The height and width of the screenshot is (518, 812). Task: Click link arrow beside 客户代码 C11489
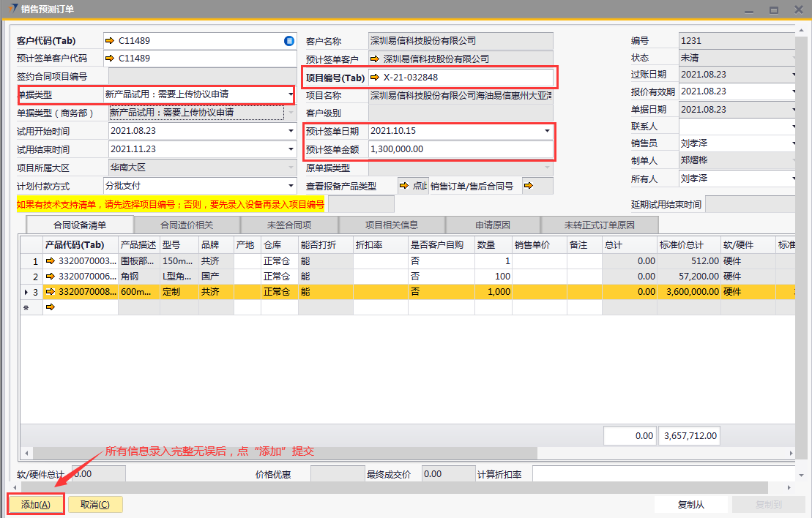[110, 40]
